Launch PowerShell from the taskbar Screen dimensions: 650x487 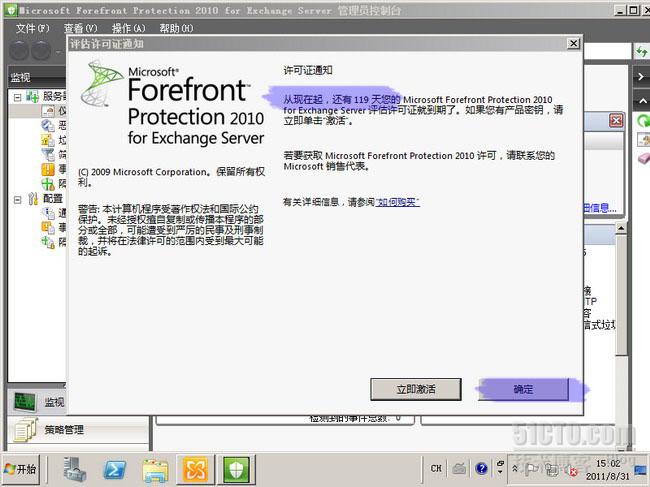click(x=114, y=470)
